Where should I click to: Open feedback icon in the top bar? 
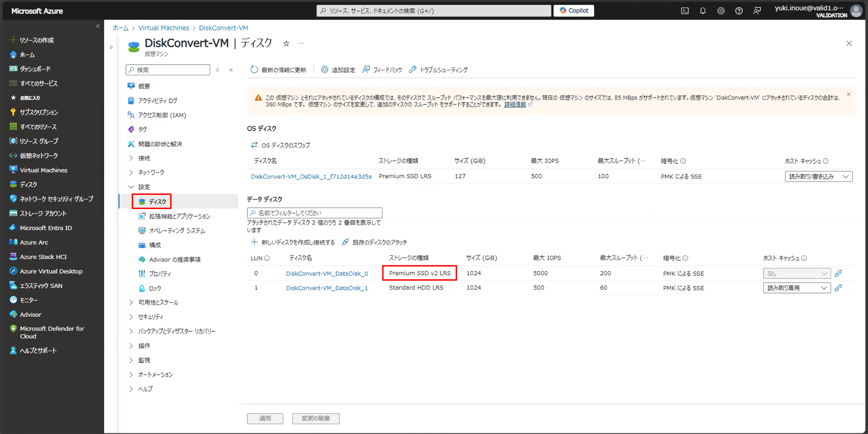pyautogui.click(x=757, y=11)
